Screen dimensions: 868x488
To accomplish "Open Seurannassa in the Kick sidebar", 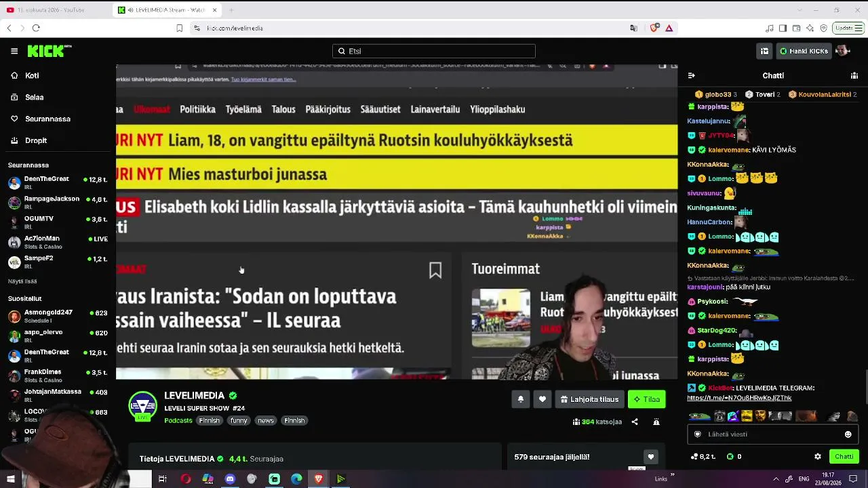I will (x=47, y=119).
